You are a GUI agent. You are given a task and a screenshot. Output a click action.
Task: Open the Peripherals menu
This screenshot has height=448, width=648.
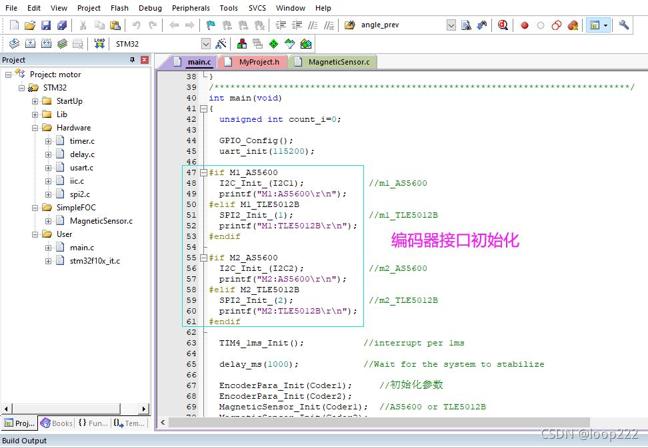point(191,8)
